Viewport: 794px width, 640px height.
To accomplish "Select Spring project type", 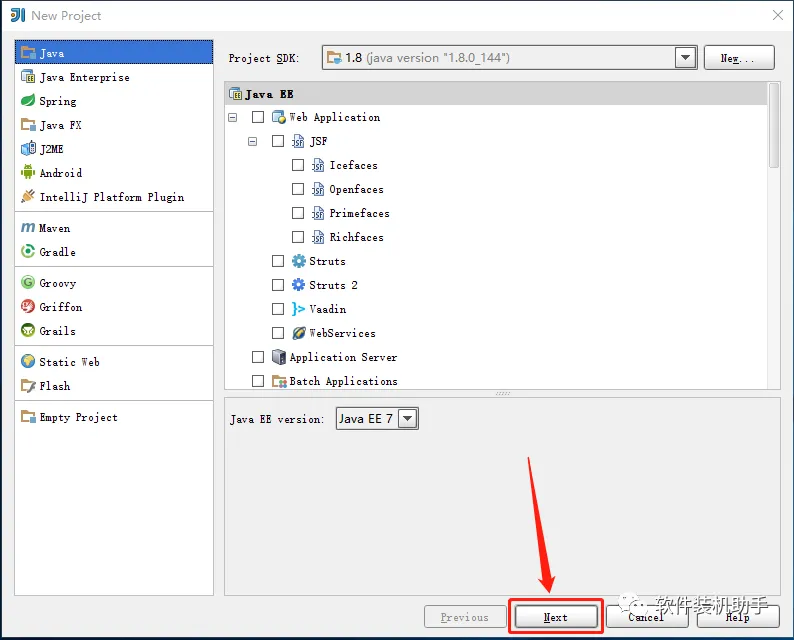I will 114,101.
